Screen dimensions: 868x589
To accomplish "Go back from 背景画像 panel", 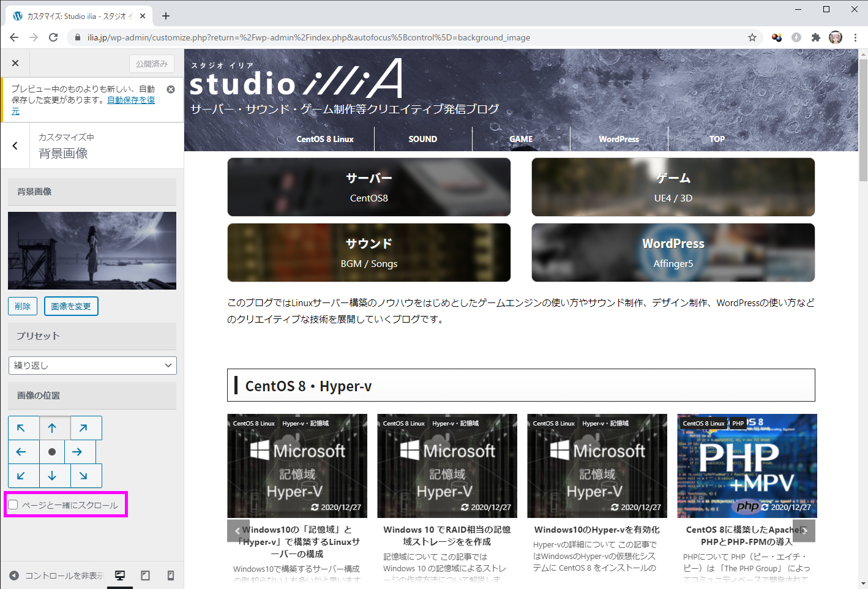I will 15,146.
